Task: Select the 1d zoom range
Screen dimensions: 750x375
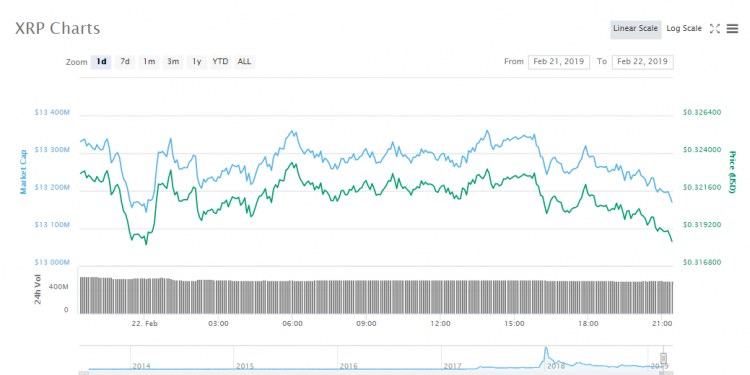Action: pos(101,62)
